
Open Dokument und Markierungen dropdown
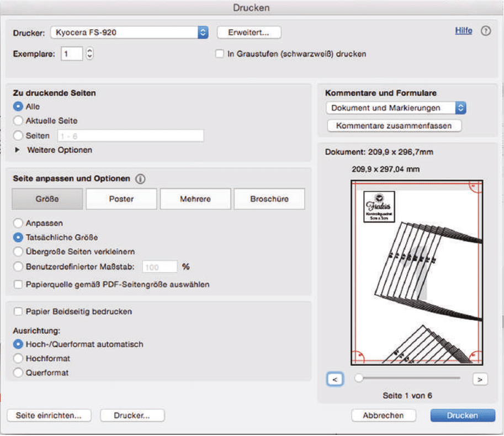[x=396, y=108]
